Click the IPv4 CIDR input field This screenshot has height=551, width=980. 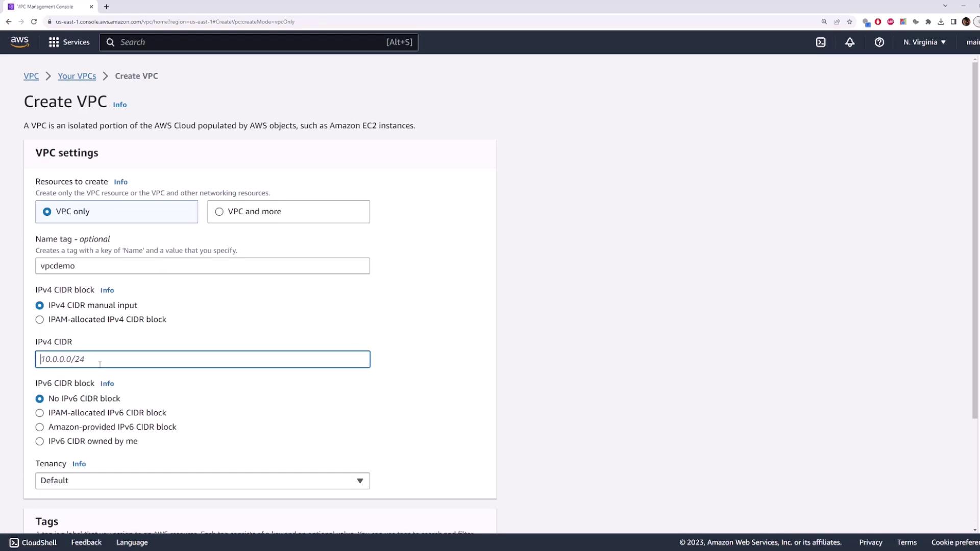pyautogui.click(x=202, y=359)
